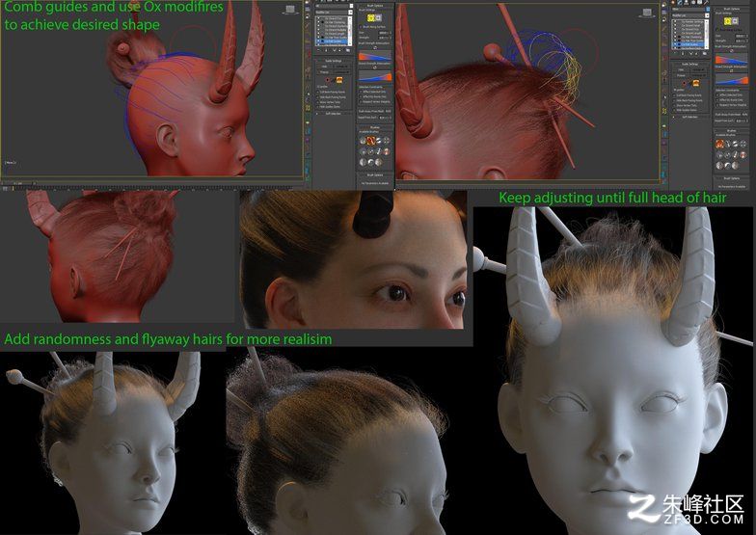Toggle Brush Along Surface checkbox in left panel
This screenshot has height=535, width=756.
(361, 27)
